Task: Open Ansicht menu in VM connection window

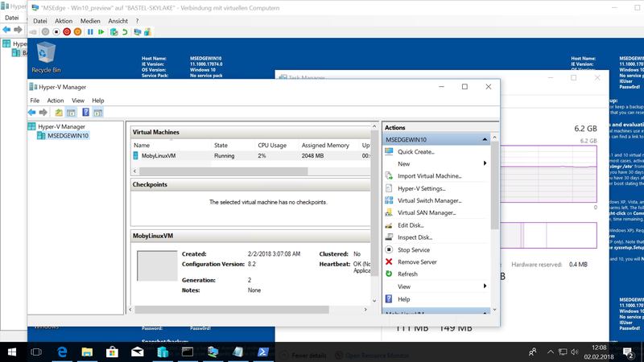Action: (118, 21)
